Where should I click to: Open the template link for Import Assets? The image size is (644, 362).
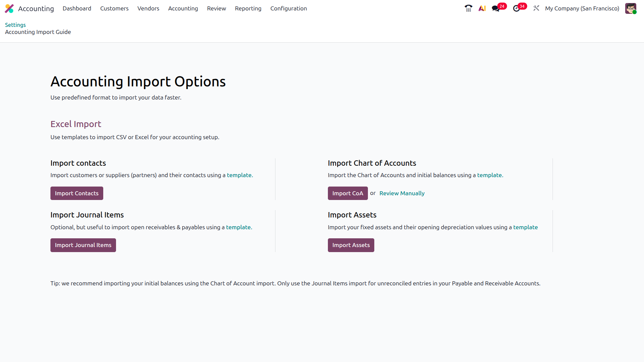tap(525, 227)
